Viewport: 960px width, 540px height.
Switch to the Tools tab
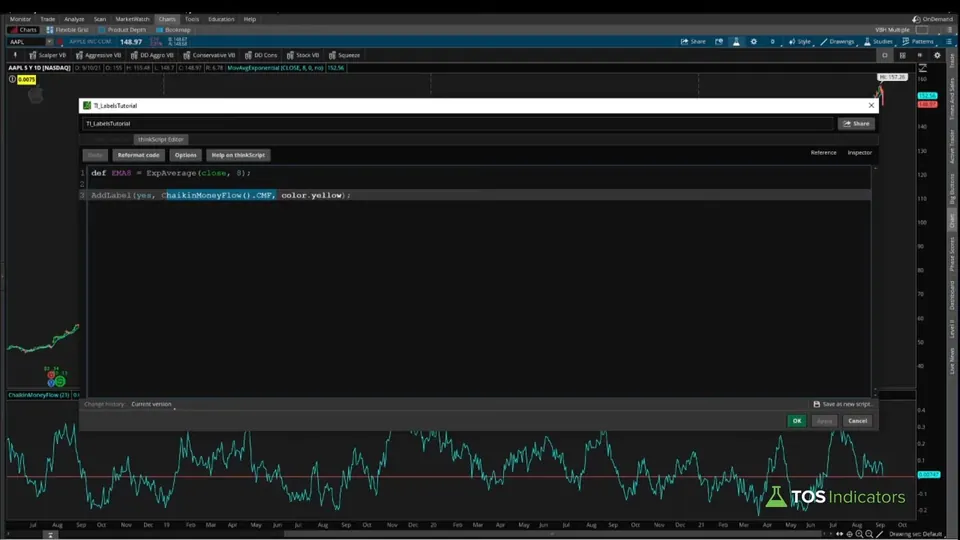click(192, 19)
